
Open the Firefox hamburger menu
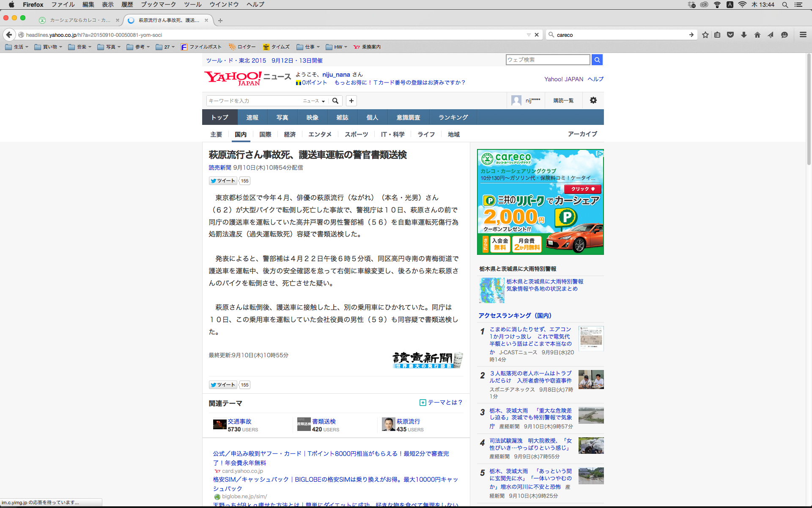[803, 35]
